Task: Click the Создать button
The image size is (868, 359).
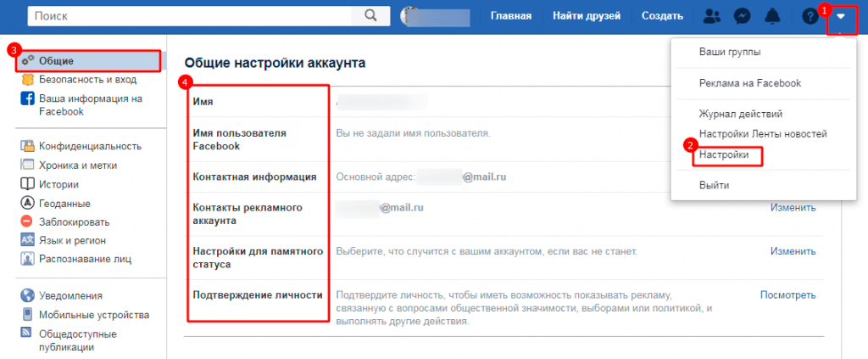Action: tap(662, 16)
